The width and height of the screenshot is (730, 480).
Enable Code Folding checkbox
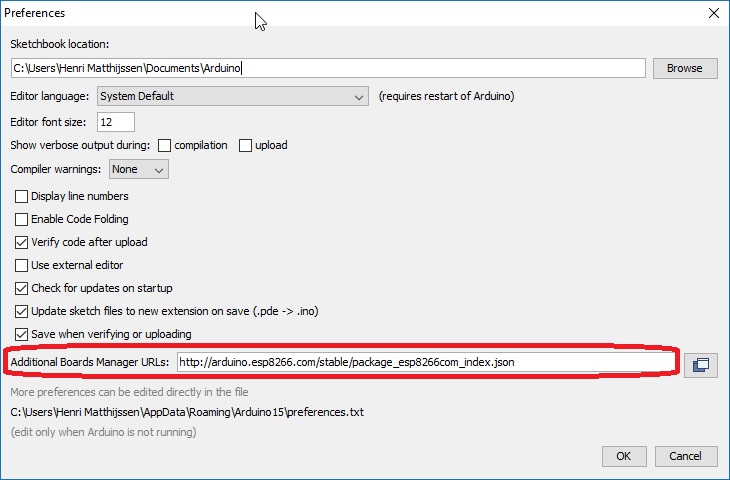tap(21, 220)
